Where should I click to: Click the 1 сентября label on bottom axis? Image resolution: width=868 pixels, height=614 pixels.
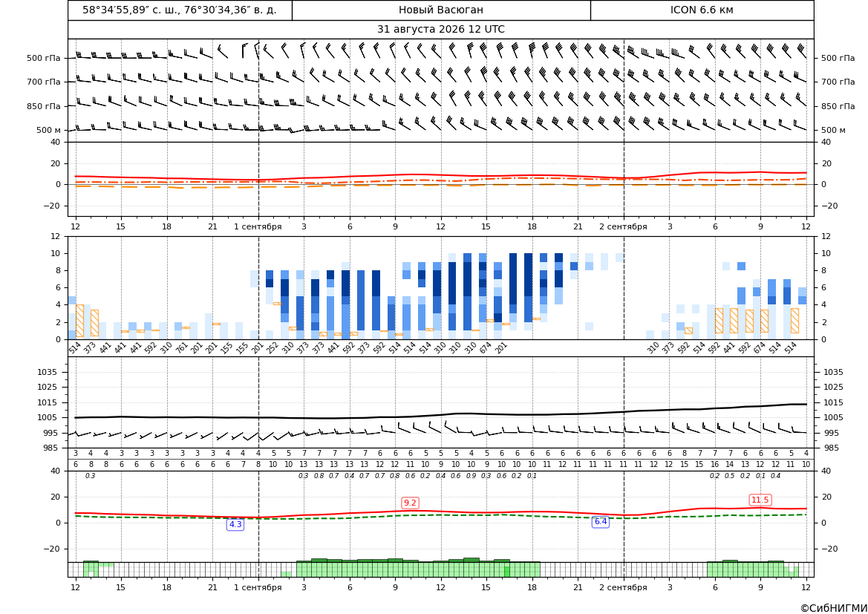pos(258,587)
